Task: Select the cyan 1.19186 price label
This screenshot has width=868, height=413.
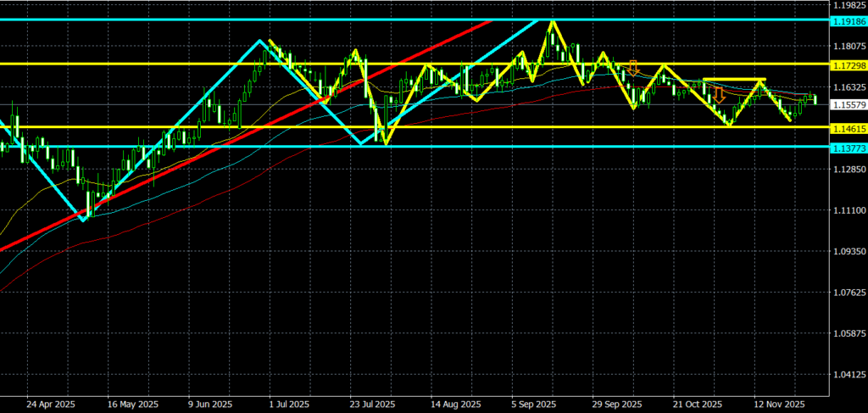Action: coord(847,20)
